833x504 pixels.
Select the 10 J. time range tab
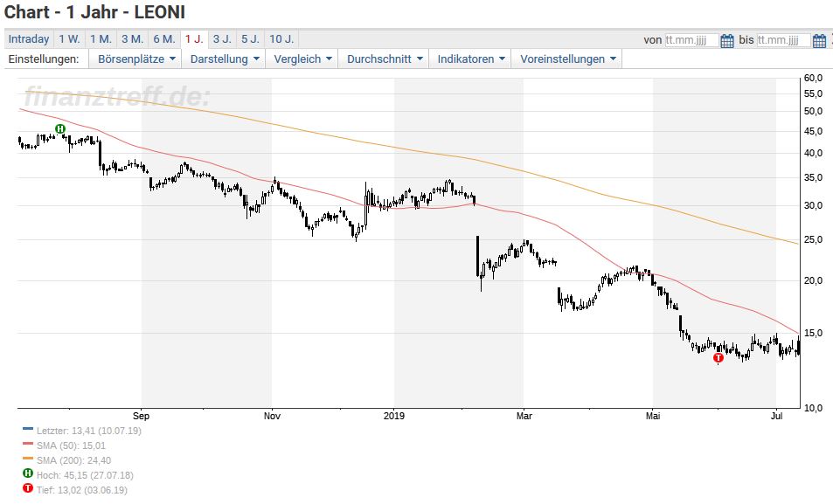click(281, 39)
